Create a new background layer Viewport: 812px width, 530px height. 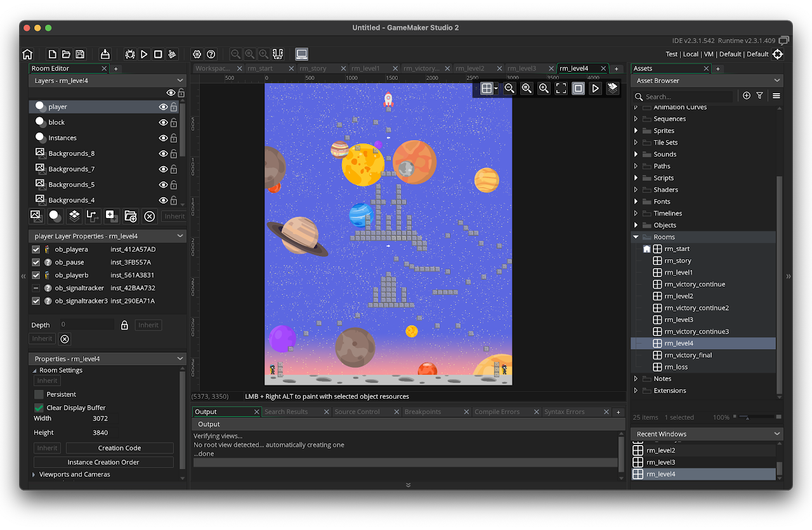point(37,216)
